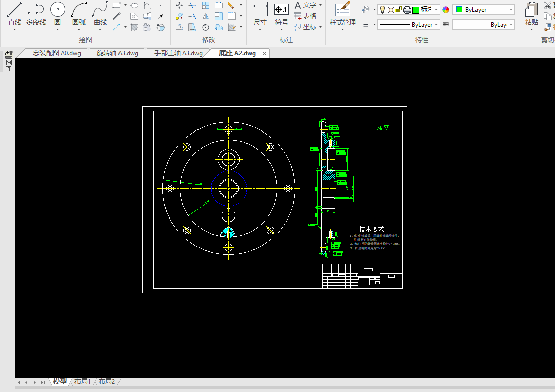555x392 pixels.
Task: Switch to the 布局1 layout tab
Action: pyautogui.click(x=83, y=382)
